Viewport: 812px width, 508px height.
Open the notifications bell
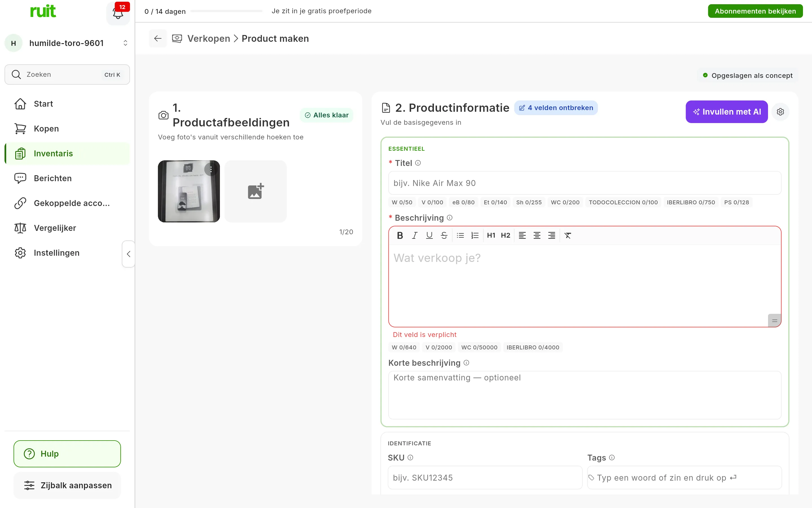coord(118,13)
